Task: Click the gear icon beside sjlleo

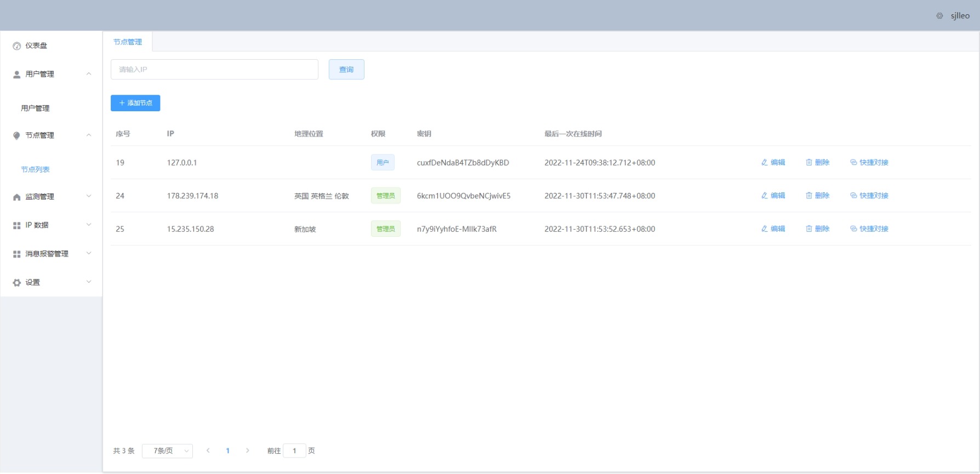Action: point(939,16)
